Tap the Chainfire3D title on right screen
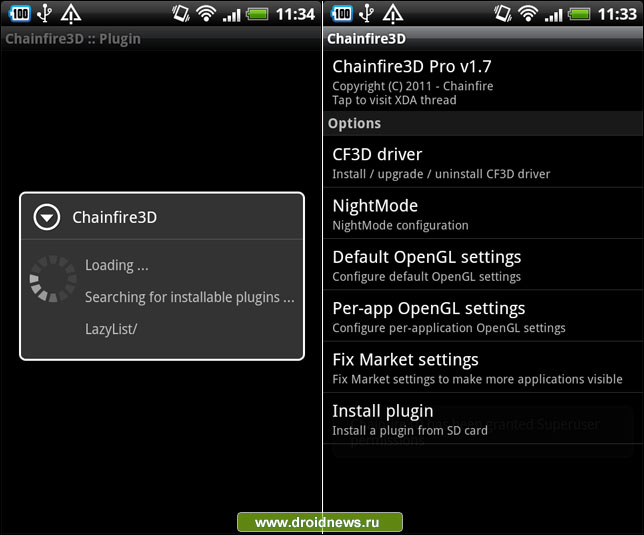Screen dimensions: 644x535 (366, 39)
